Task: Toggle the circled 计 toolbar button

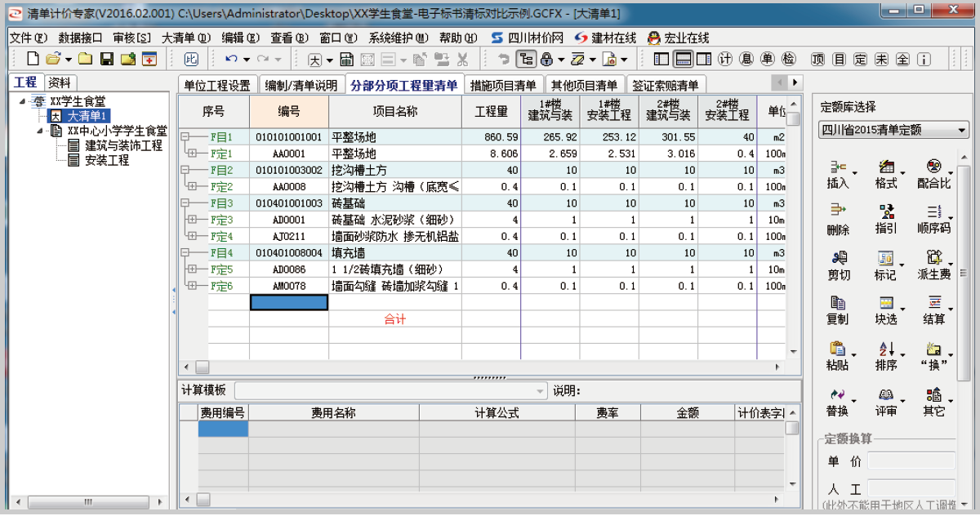Action: tap(724, 59)
